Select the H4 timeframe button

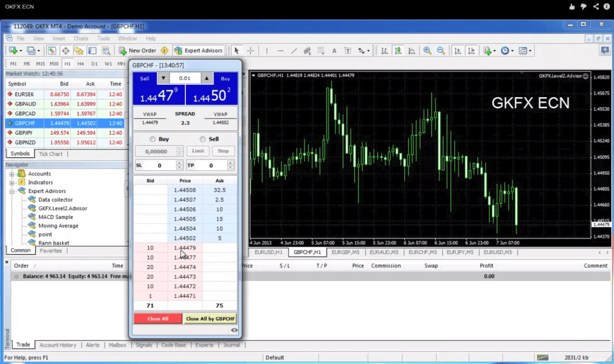[x=81, y=63]
